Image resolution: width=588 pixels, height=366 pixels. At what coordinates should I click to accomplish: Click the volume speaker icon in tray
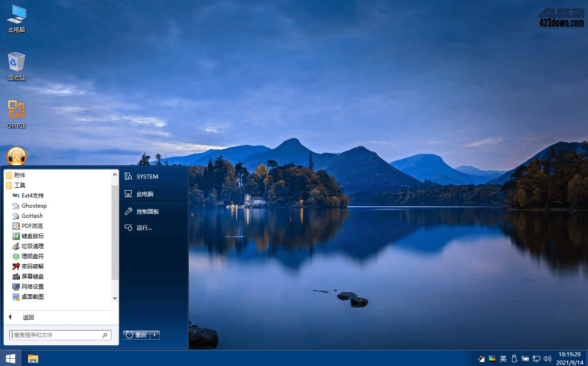pyautogui.click(x=547, y=359)
